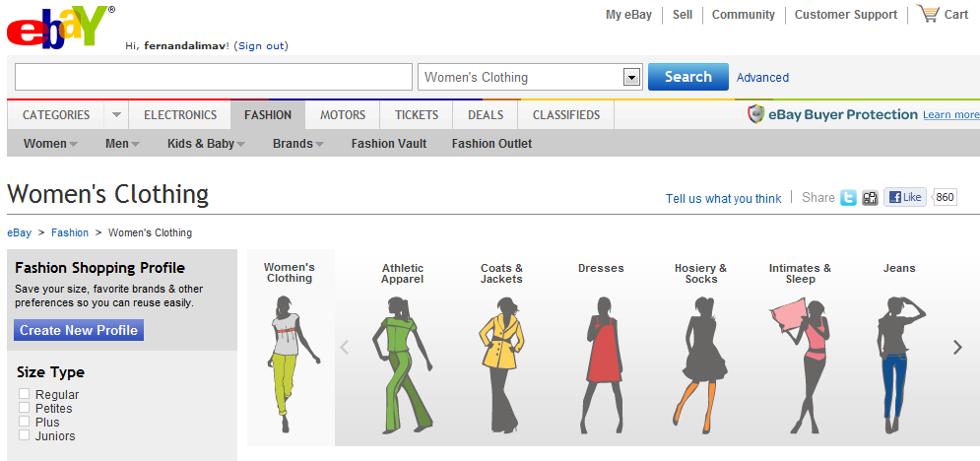Click into the search text field
This screenshot has height=461, width=980.
tap(214, 77)
